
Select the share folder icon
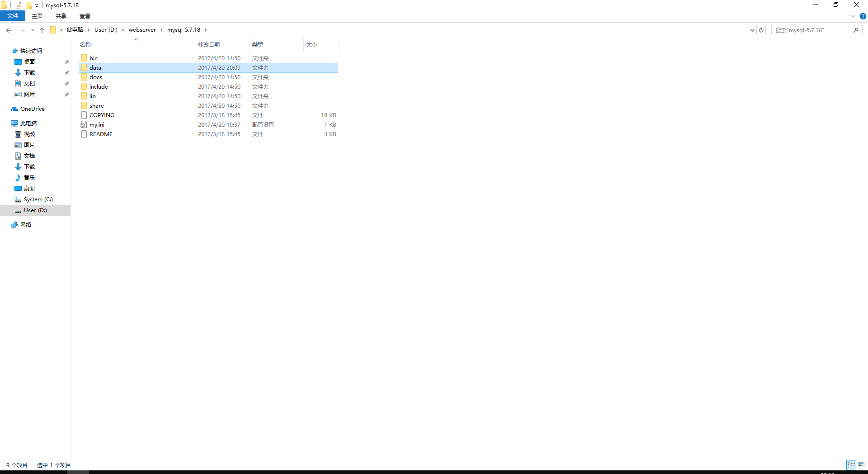(x=84, y=105)
